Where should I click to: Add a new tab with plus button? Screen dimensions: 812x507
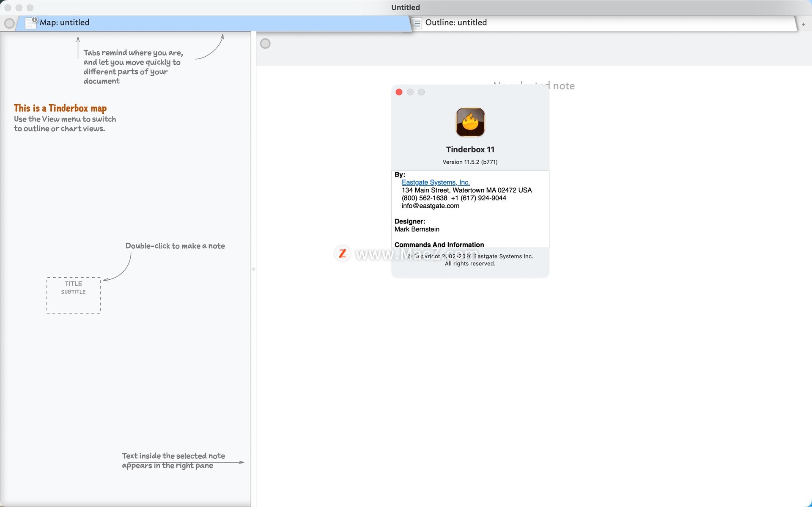[803, 25]
